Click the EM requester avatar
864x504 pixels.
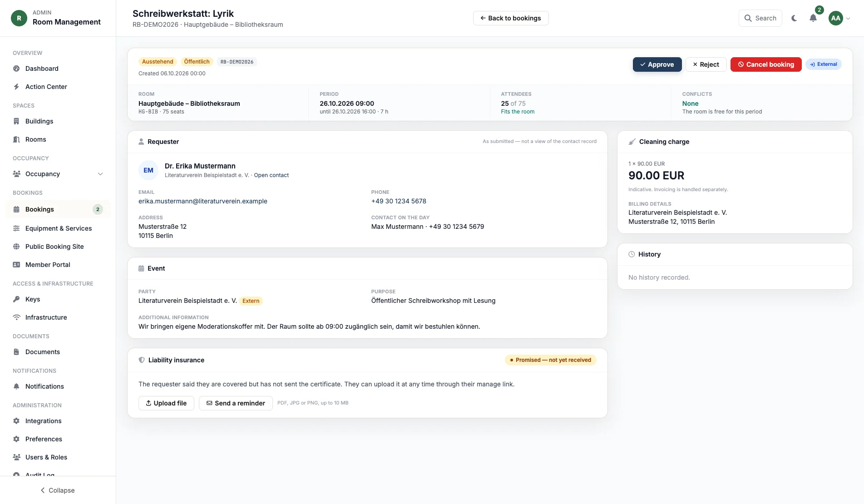[x=148, y=170]
